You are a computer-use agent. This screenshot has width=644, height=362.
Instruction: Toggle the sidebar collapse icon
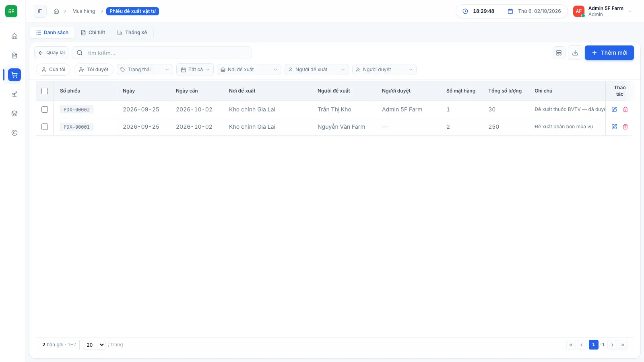click(40, 11)
